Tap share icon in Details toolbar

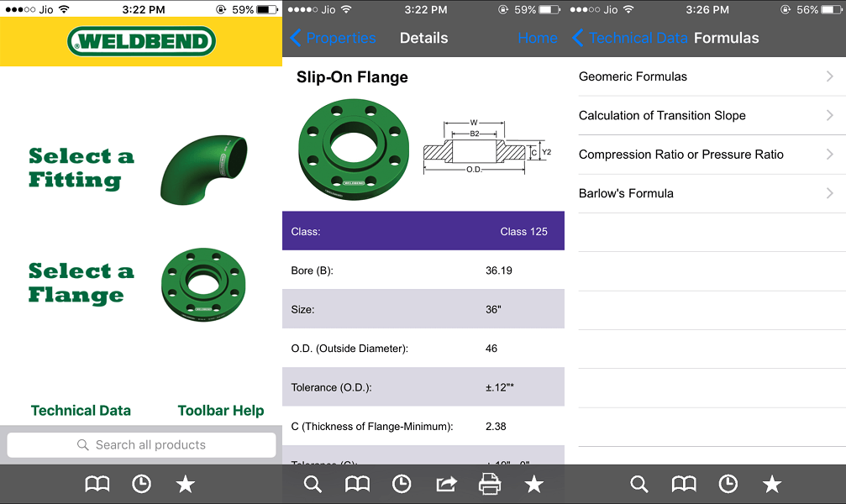446,484
